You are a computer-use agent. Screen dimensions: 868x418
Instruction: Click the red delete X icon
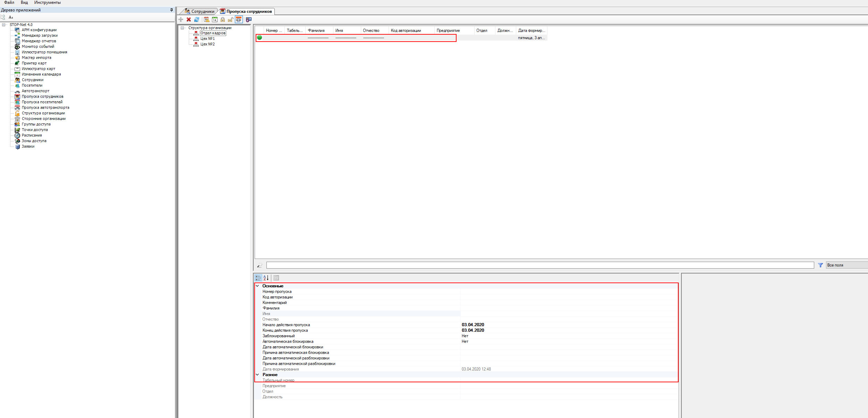pyautogui.click(x=189, y=19)
